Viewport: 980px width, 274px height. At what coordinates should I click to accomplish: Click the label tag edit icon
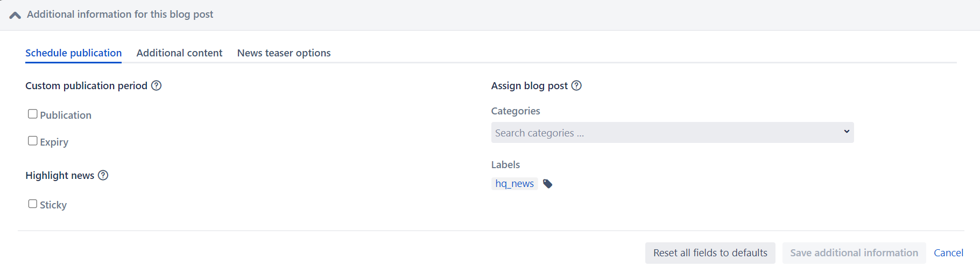[548, 184]
